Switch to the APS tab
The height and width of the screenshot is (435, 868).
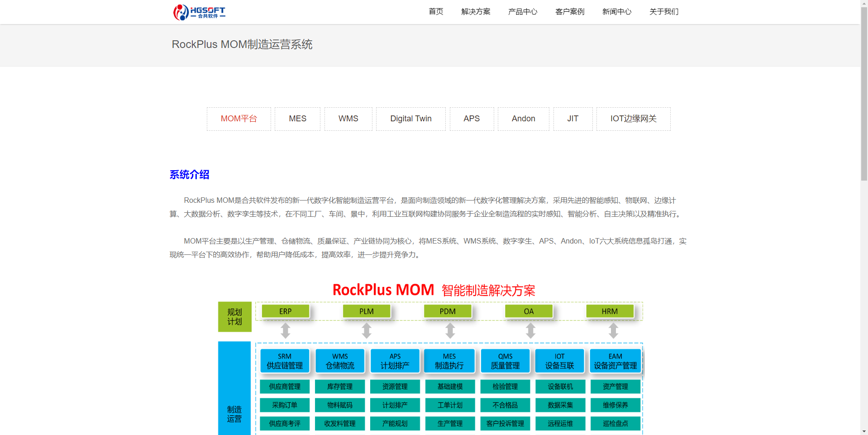tap(472, 119)
